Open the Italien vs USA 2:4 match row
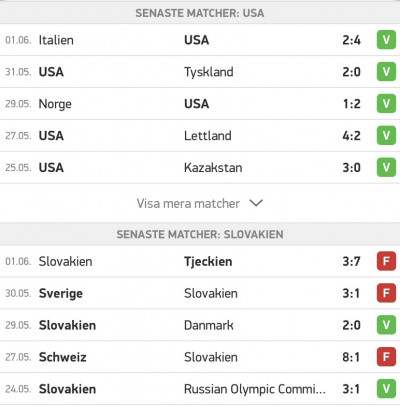Screen dimensions: 400x406 pyautogui.click(x=200, y=40)
